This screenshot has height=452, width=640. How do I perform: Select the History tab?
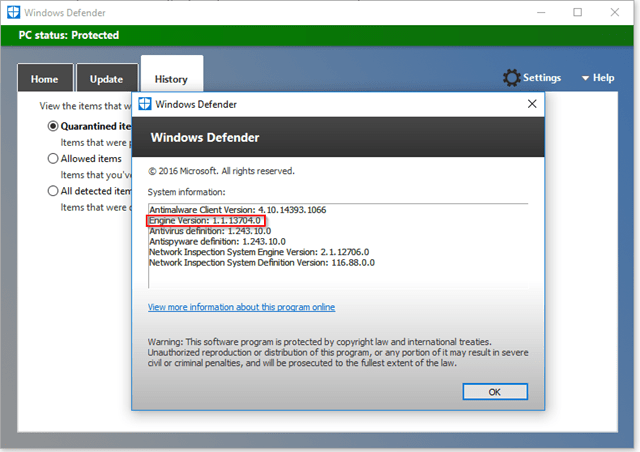[x=171, y=79]
